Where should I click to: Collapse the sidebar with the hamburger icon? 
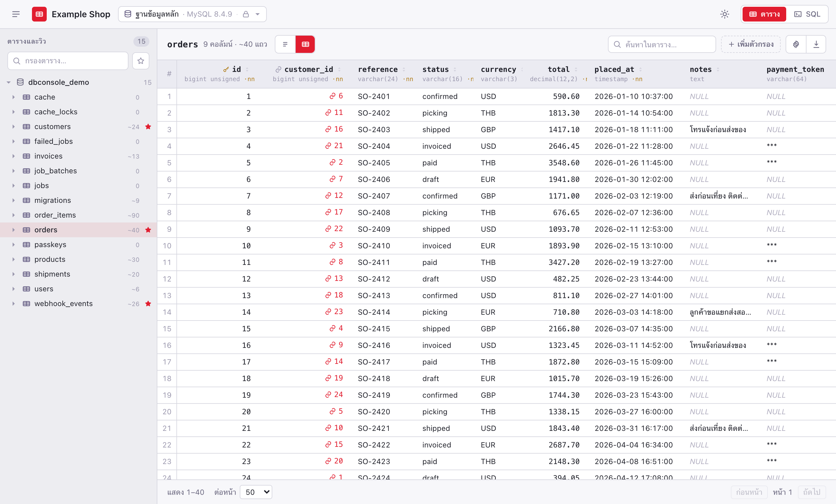[16, 14]
